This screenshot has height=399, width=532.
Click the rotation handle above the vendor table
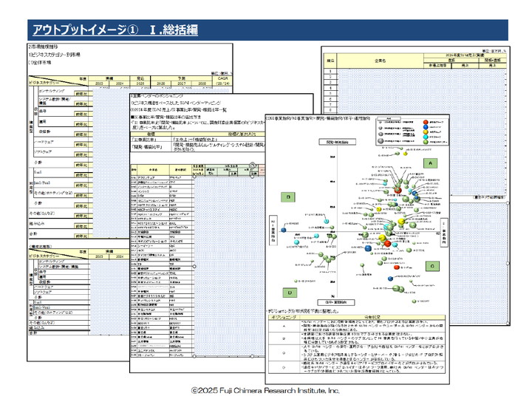[x=252, y=166]
